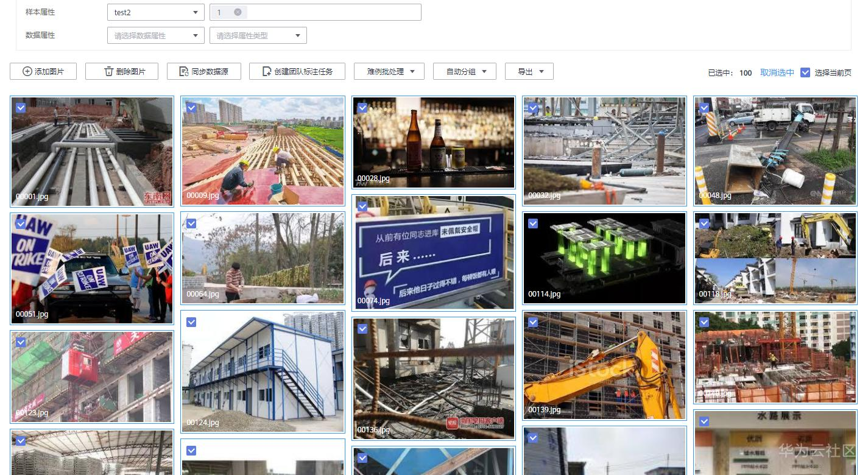This screenshot has width=868, height=475.
Task: Deselect the checkbox on image 00074.jpg
Action: [362, 206]
